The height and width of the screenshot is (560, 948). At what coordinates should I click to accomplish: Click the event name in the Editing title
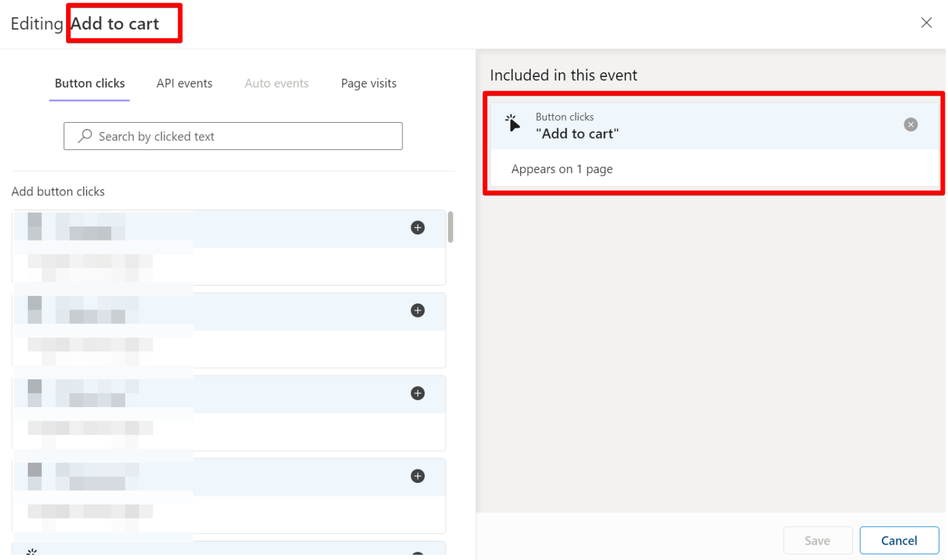point(115,23)
